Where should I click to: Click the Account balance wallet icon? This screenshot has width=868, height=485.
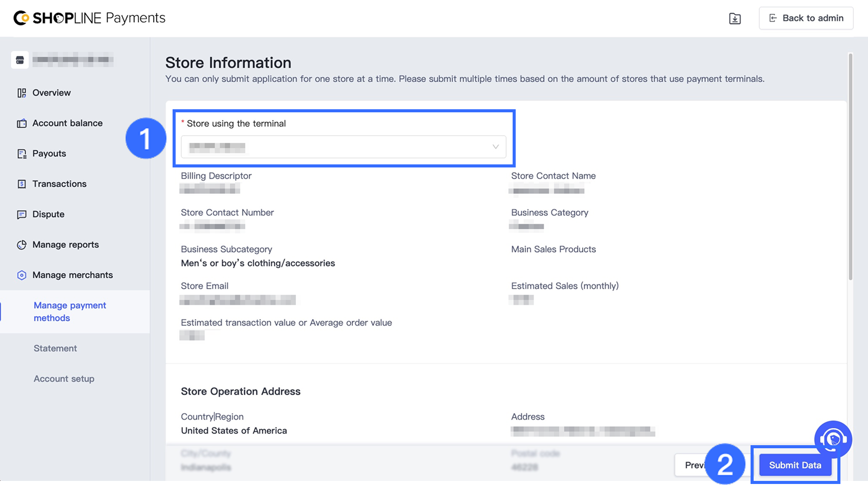[21, 124]
